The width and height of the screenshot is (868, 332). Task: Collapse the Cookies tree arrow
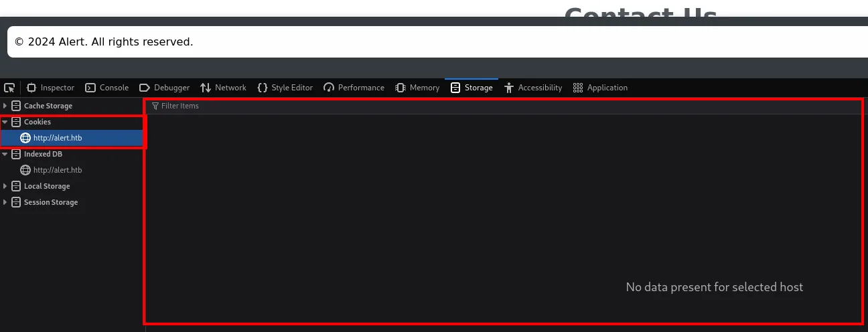[x=5, y=122]
